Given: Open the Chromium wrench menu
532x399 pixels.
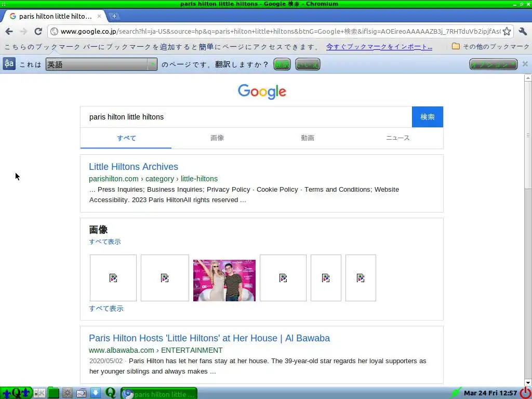Looking at the screenshot, I should tap(523, 32).
